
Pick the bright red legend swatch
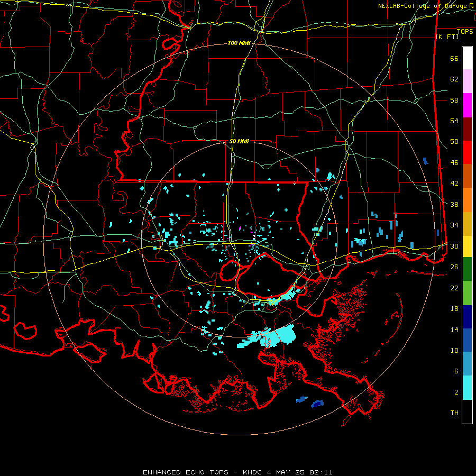(467, 152)
